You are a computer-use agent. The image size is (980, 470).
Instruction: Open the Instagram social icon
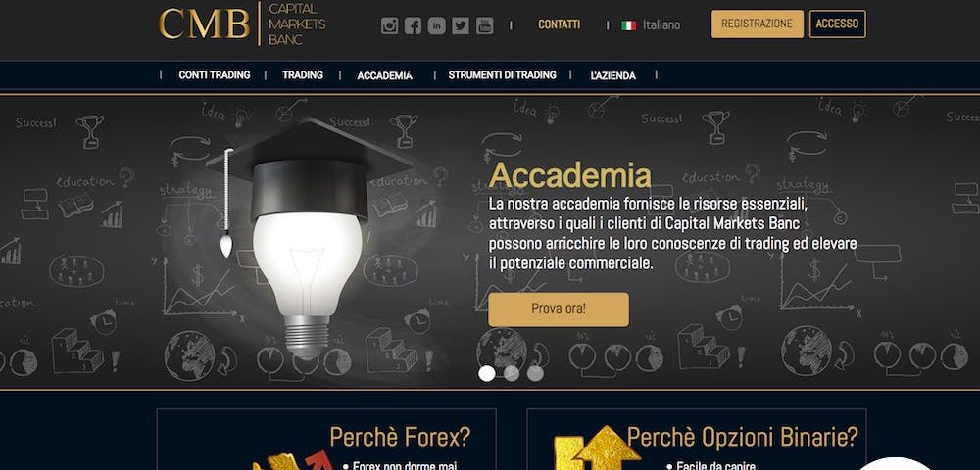(x=389, y=25)
